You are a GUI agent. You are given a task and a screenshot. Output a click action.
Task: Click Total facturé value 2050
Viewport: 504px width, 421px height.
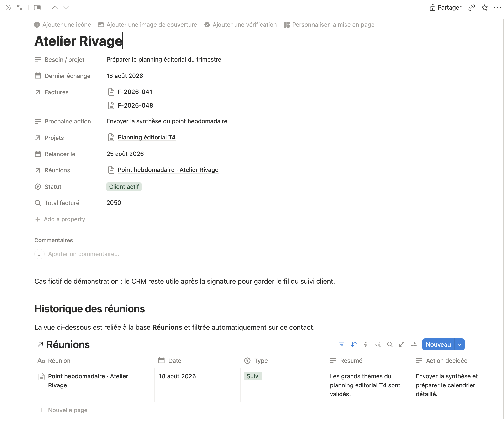point(114,203)
